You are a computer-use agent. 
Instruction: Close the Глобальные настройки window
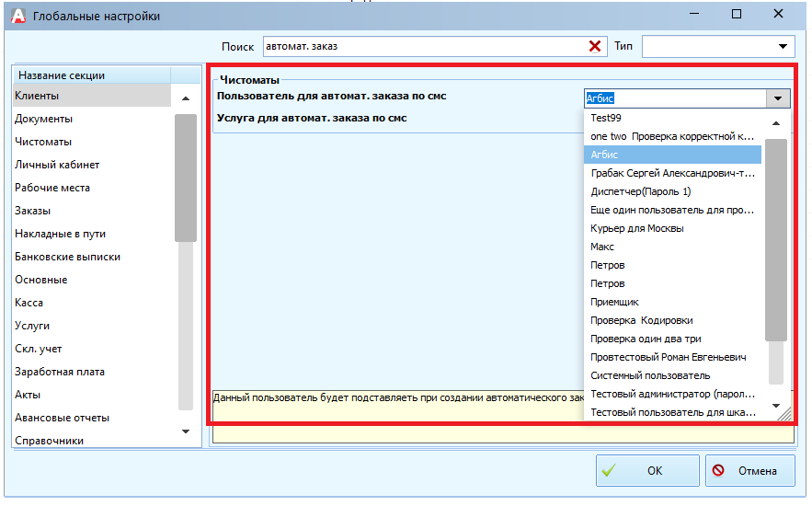778,14
